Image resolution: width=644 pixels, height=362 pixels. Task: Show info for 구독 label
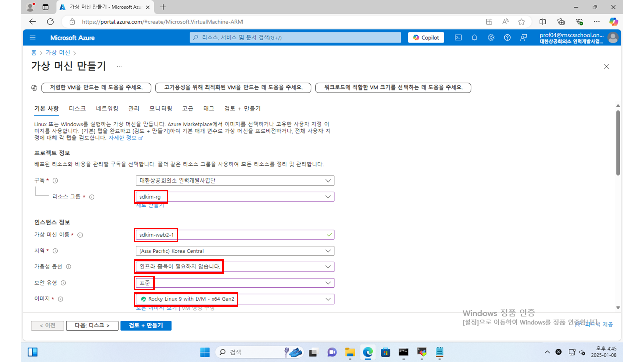55,180
